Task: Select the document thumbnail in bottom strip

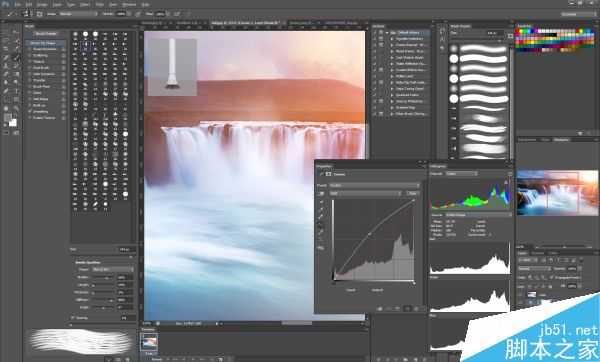Action: [148, 342]
